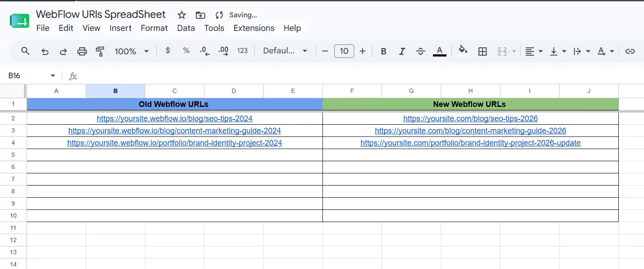Image resolution: width=644 pixels, height=269 pixels.
Task: Open the Google Sheets home icon
Action: [20, 21]
